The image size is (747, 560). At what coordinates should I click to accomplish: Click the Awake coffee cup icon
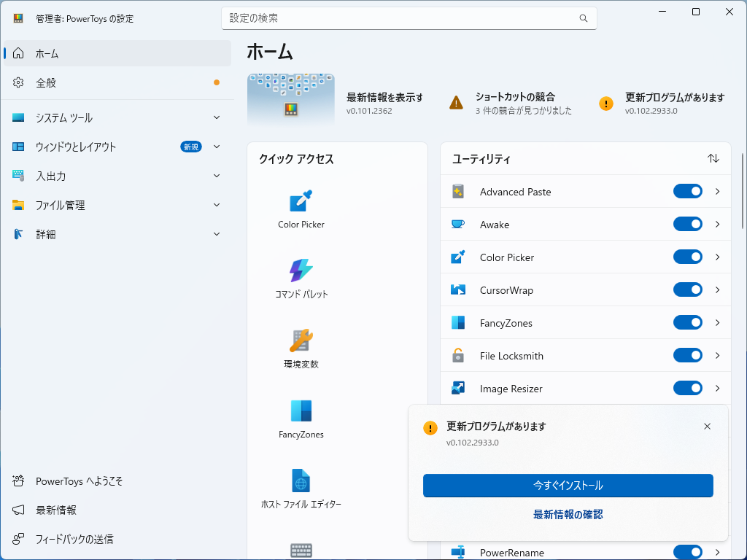(x=458, y=225)
